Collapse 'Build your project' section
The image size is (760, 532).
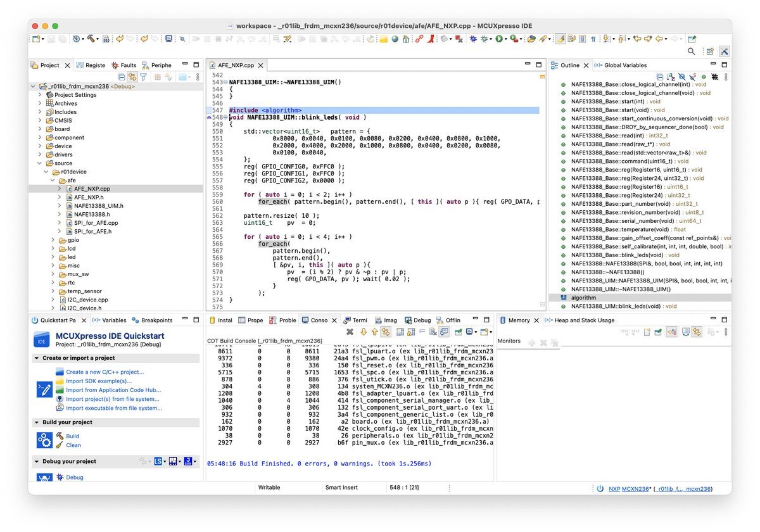36,422
